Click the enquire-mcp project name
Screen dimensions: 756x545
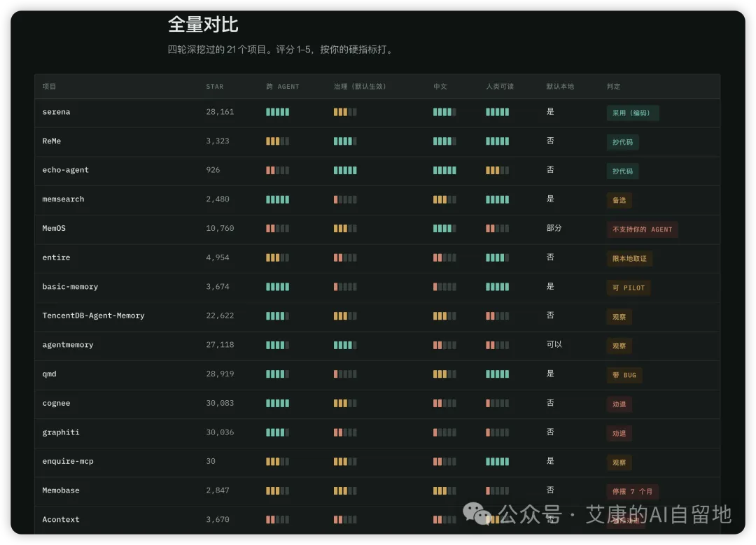pyautogui.click(x=68, y=461)
